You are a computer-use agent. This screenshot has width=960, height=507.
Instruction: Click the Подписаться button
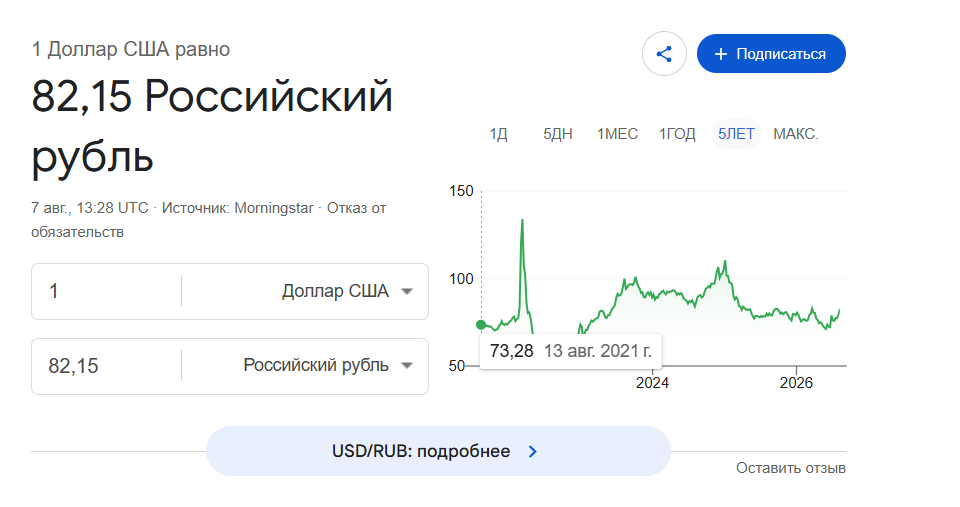click(x=771, y=54)
